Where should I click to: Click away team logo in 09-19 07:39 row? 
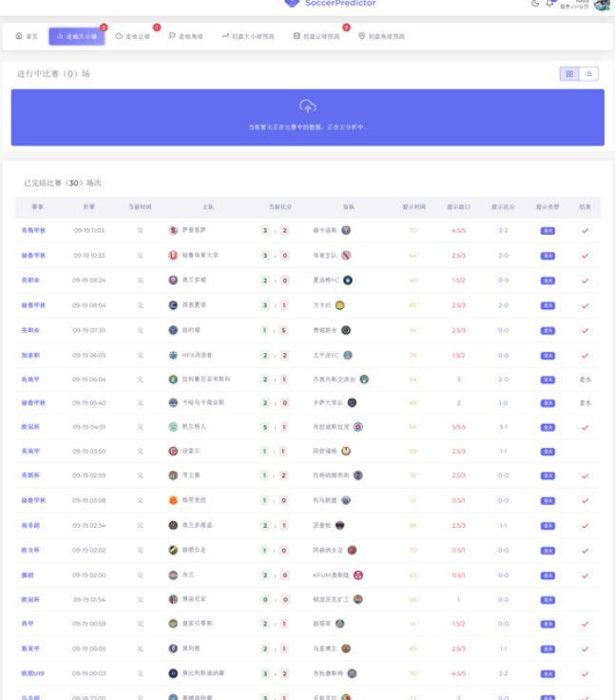tap(346, 330)
